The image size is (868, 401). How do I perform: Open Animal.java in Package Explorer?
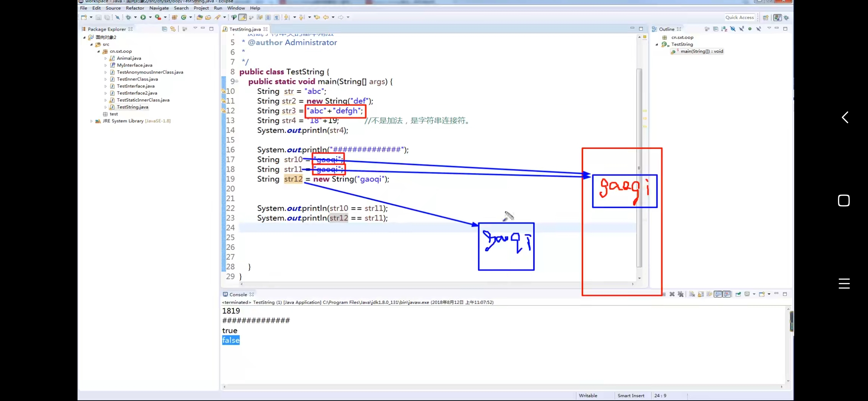129,58
